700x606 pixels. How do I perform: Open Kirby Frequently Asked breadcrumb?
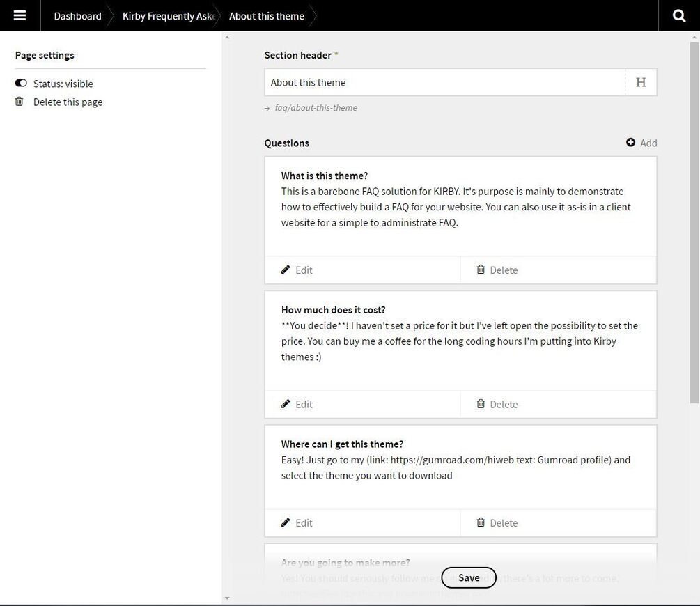click(x=168, y=16)
